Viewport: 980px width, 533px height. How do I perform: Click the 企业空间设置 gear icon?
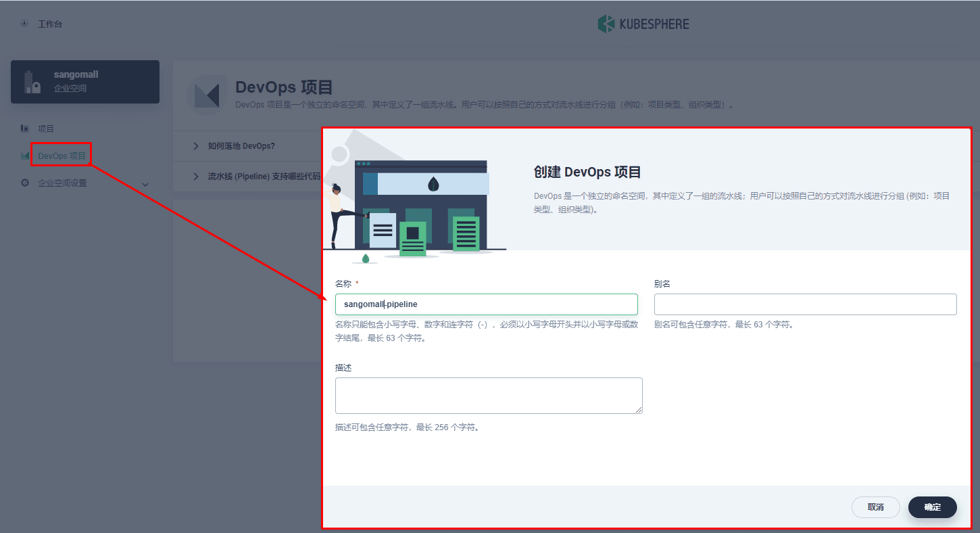point(25,183)
